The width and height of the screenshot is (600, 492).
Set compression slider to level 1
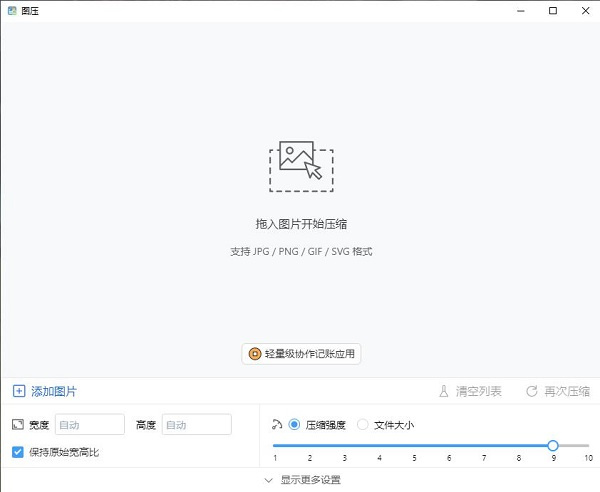(275, 445)
